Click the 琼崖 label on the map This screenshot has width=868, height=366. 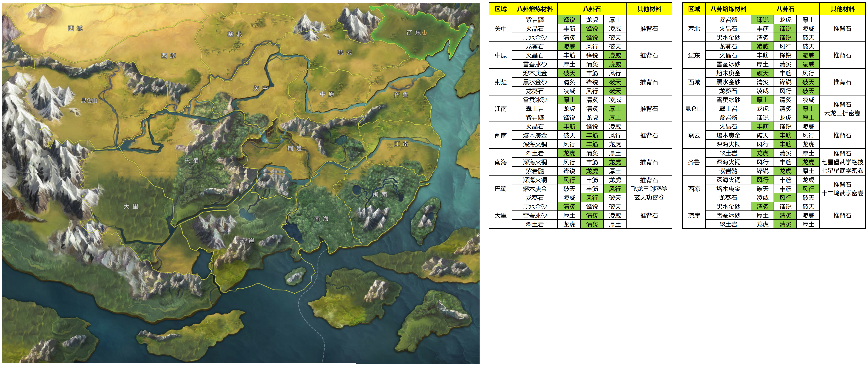(247, 241)
